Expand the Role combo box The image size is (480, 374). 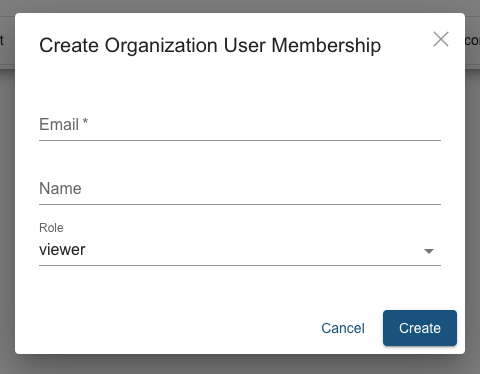(240, 250)
